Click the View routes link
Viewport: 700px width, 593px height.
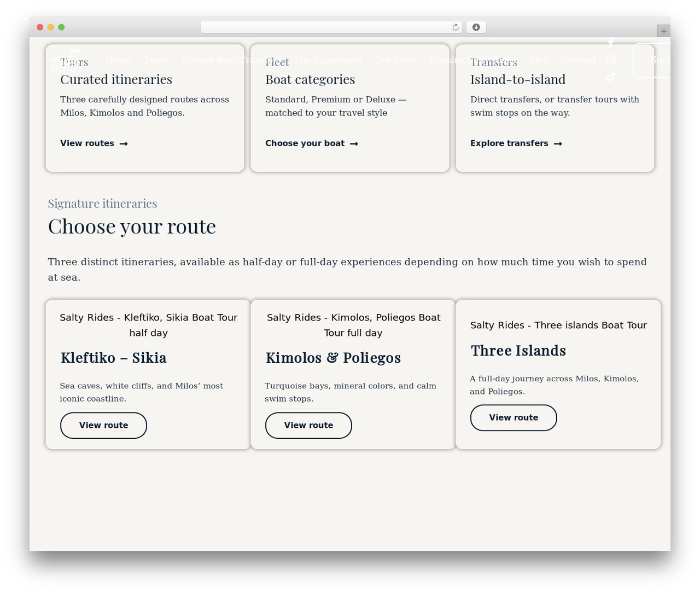point(94,143)
